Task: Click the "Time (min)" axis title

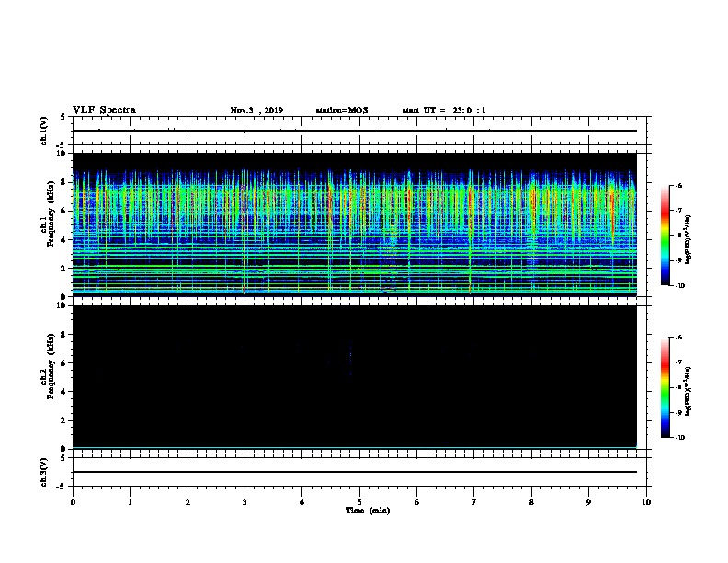Action: click(368, 511)
